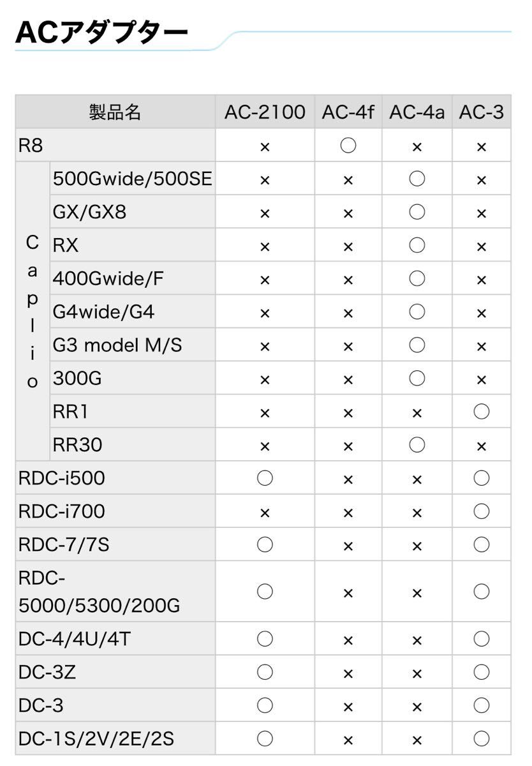The width and height of the screenshot is (532, 766).
Task: Select the 製品名 column header
Action: pyautogui.click(x=115, y=112)
